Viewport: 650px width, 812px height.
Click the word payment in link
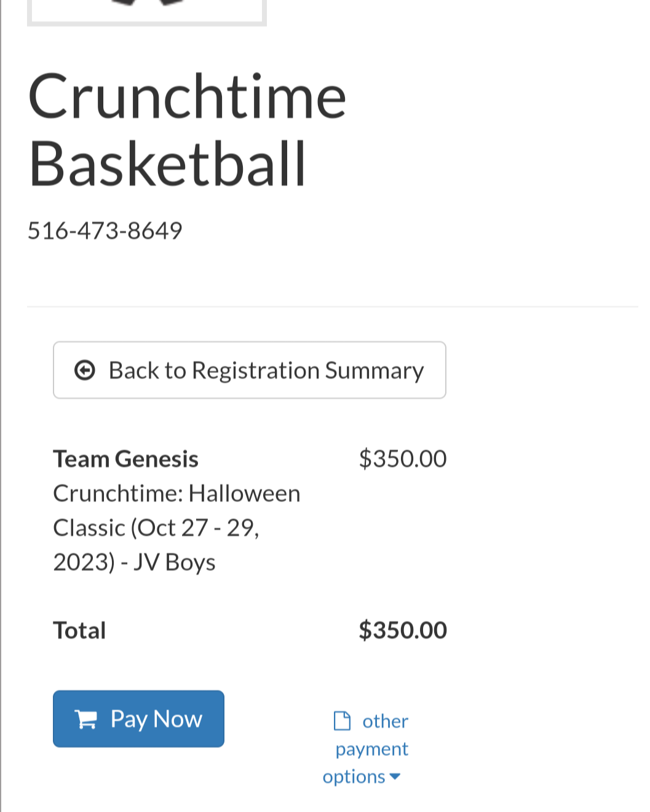(372, 749)
